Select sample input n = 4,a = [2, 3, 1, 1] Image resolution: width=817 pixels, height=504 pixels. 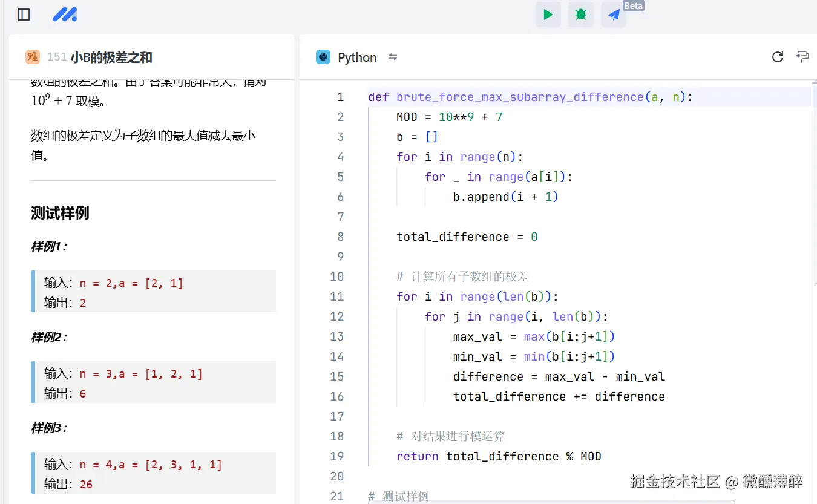pos(151,465)
